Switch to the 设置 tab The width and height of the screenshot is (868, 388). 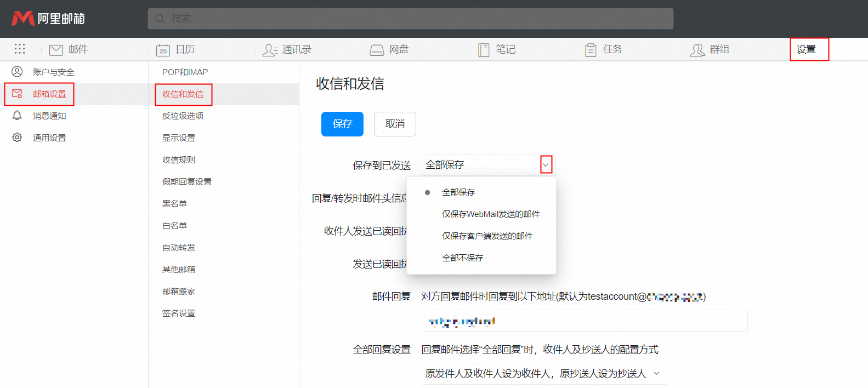tap(806, 49)
